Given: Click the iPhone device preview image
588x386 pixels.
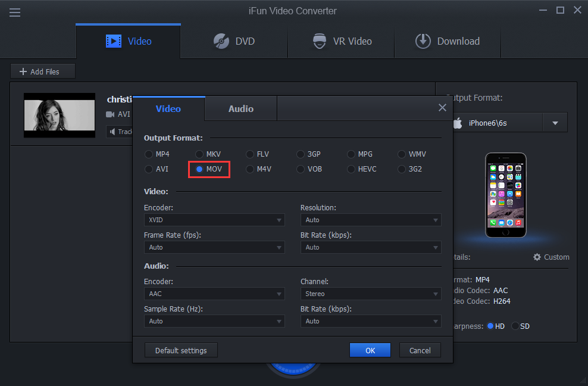Looking at the screenshot, I should pyautogui.click(x=505, y=195).
